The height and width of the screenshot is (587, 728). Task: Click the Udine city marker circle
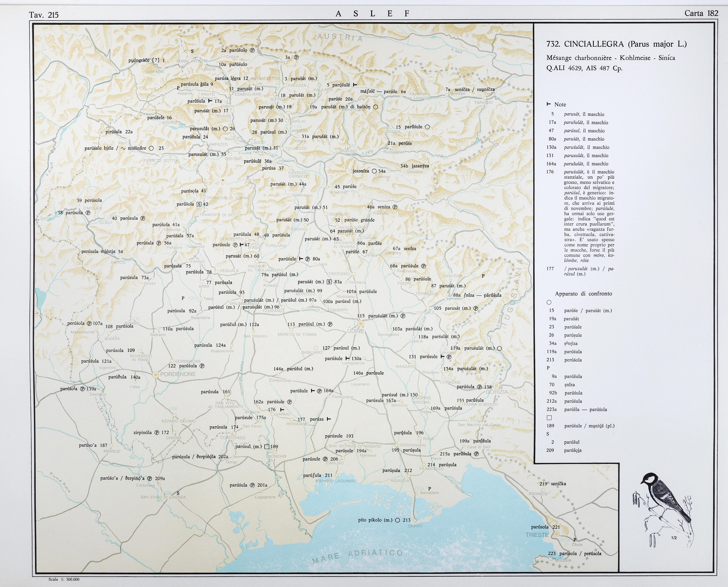click(361, 324)
